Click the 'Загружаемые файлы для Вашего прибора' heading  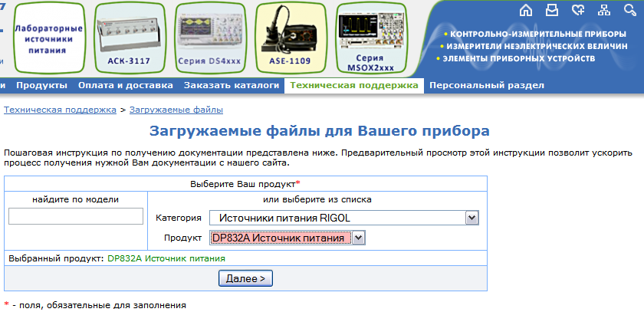[x=320, y=131]
